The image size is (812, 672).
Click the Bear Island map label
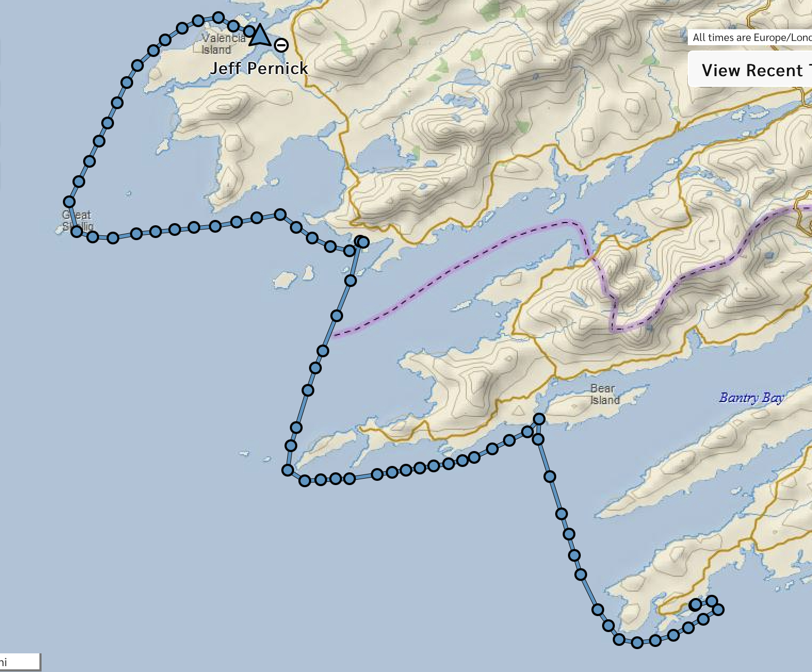(x=605, y=394)
